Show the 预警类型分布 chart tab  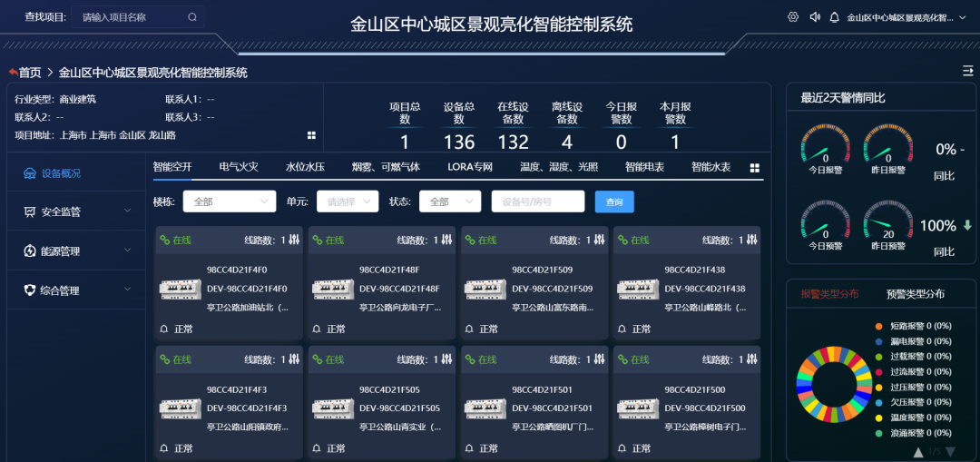tap(915, 294)
